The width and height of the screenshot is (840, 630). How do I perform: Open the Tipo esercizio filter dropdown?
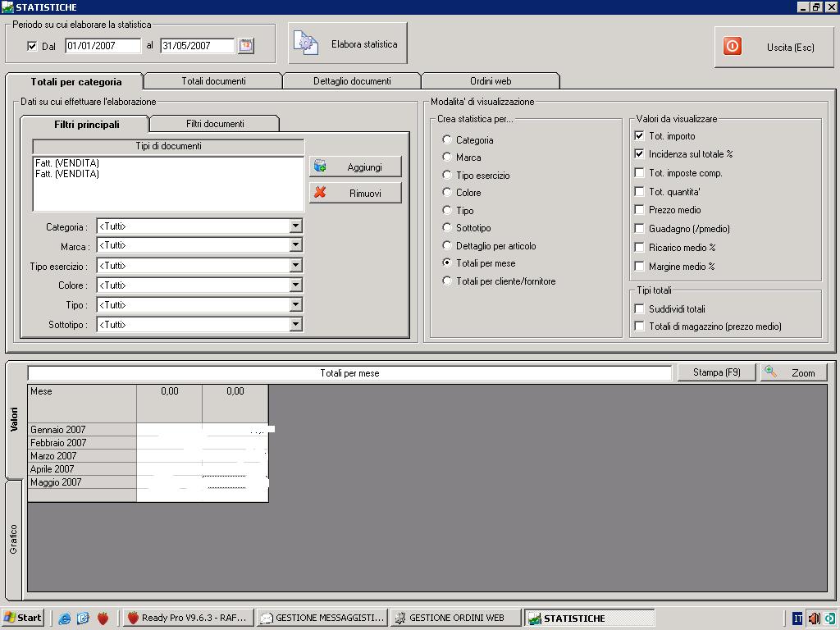pos(295,265)
